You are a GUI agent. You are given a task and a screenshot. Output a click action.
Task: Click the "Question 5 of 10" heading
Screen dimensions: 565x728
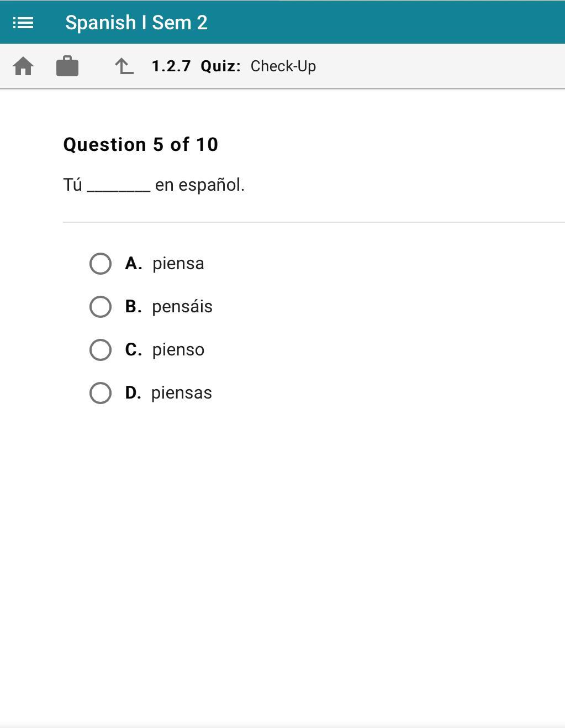(141, 145)
